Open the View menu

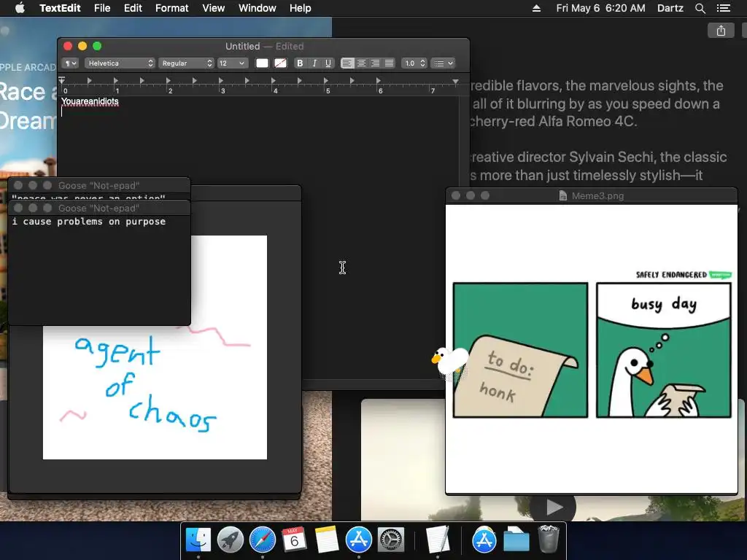click(214, 8)
